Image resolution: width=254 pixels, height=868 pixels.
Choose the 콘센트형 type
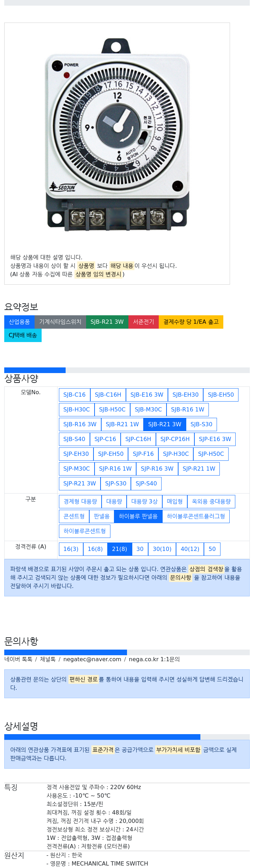pyautogui.click(x=74, y=516)
